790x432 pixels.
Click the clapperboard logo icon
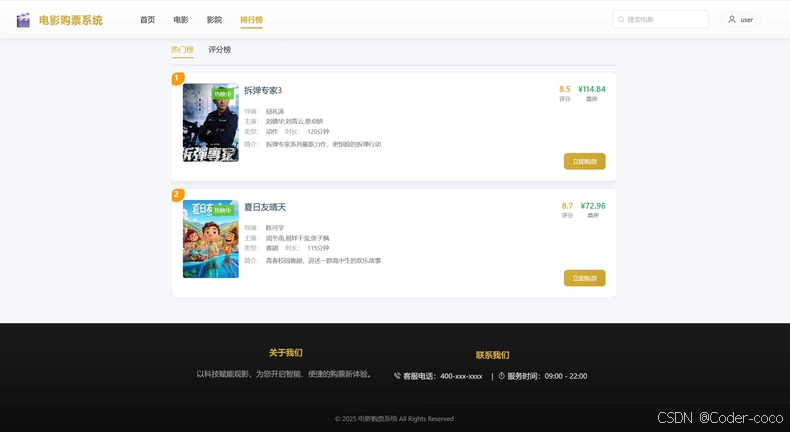[23, 20]
